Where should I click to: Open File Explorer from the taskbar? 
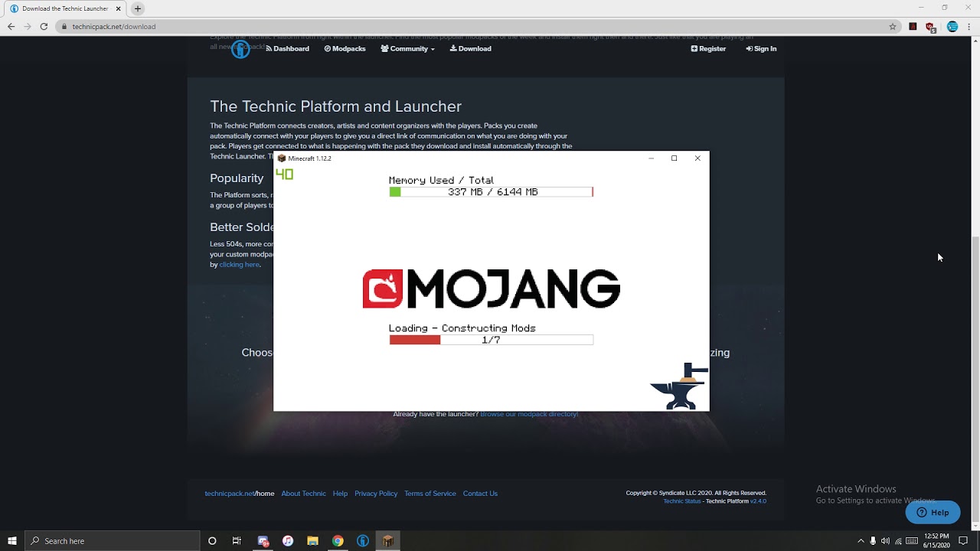coord(312,541)
